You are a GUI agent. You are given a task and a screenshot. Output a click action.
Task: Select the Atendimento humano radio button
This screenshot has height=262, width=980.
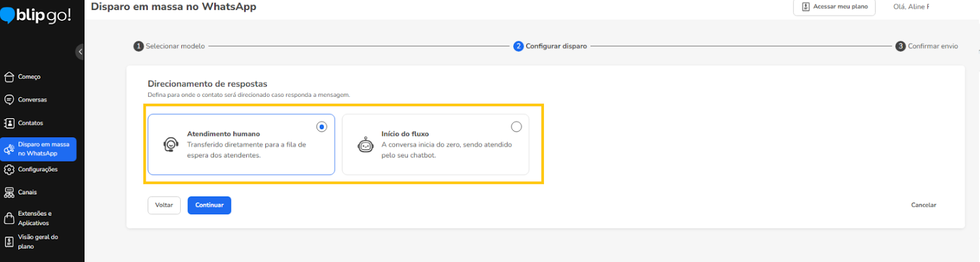point(322,127)
